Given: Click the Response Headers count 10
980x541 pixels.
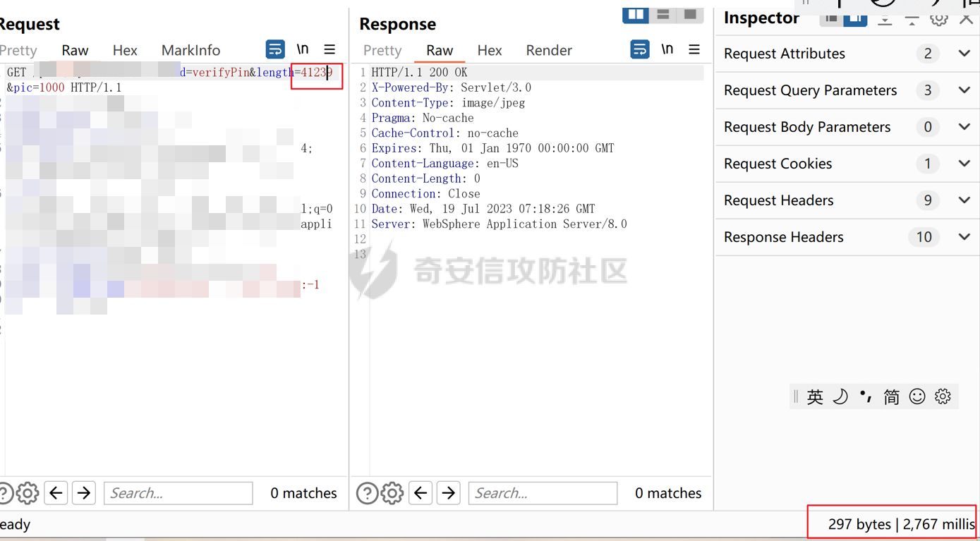Looking at the screenshot, I should coord(924,237).
